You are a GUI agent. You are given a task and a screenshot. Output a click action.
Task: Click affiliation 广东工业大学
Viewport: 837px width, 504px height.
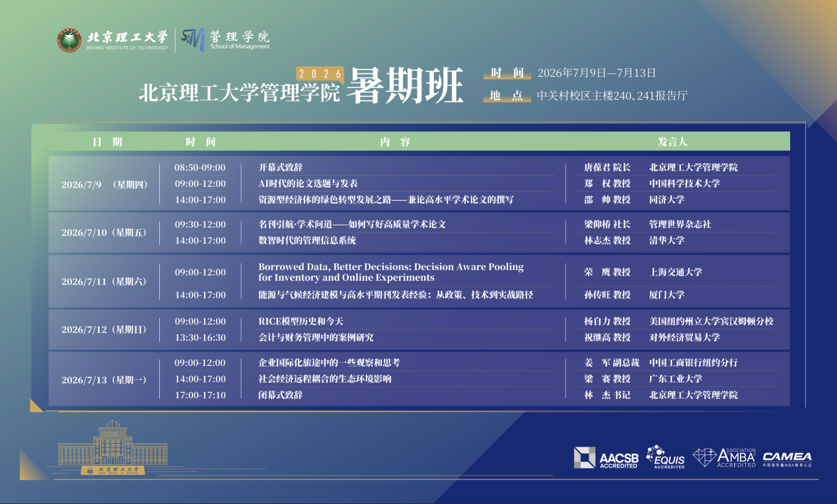(x=676, y=379)
